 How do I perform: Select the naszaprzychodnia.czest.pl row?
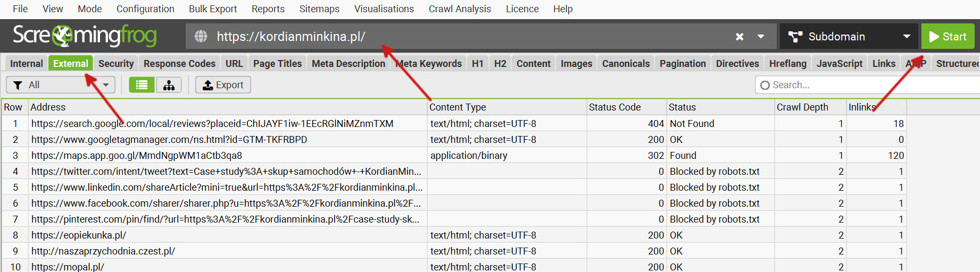(x=454, y=251)
